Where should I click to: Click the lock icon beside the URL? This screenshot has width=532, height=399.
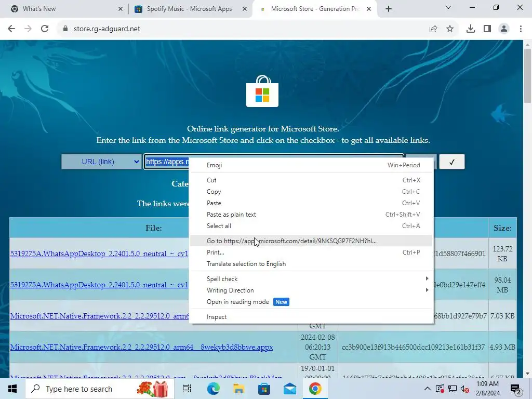point(65,29)
